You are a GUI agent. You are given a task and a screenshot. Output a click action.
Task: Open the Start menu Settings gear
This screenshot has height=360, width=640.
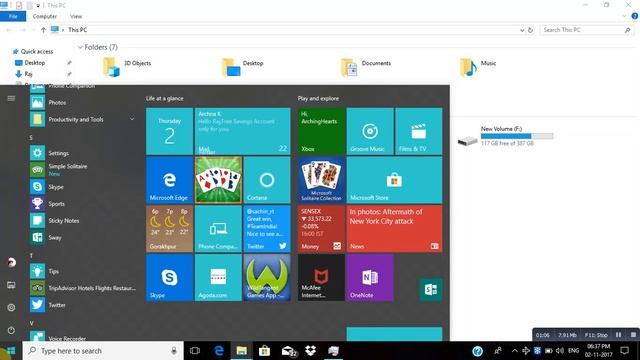(x=11, y=307)
